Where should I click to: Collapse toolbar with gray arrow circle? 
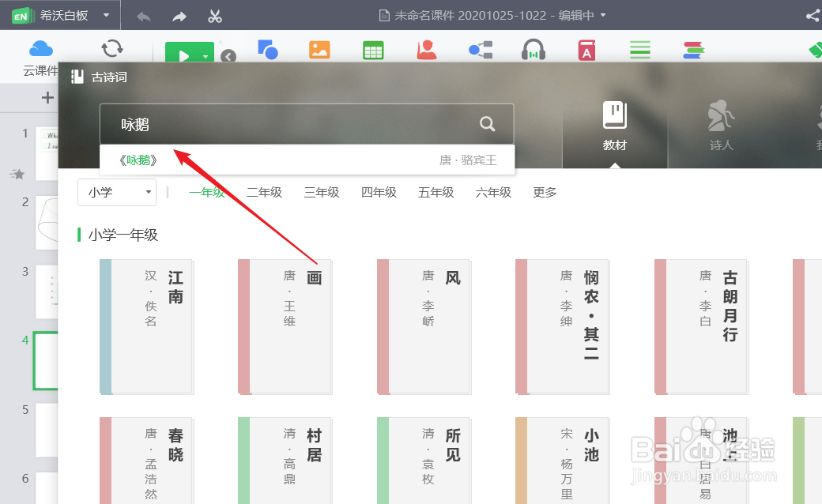pyautogui.click(x=228, y=55)
